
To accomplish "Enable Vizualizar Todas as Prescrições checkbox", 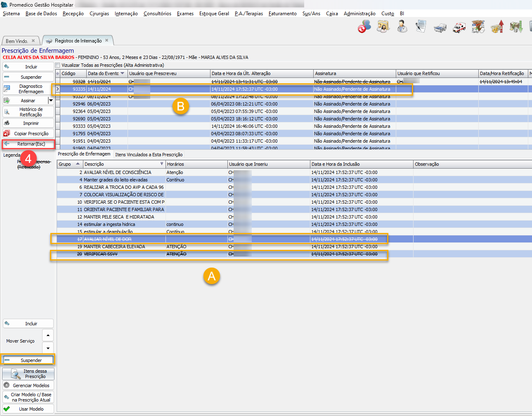I will coord(58,65).
